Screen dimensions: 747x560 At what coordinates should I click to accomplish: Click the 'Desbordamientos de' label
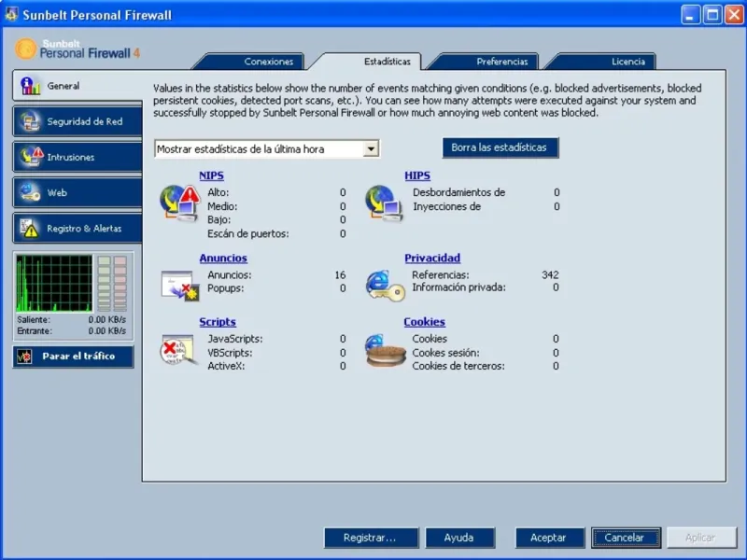coord(458,192)
